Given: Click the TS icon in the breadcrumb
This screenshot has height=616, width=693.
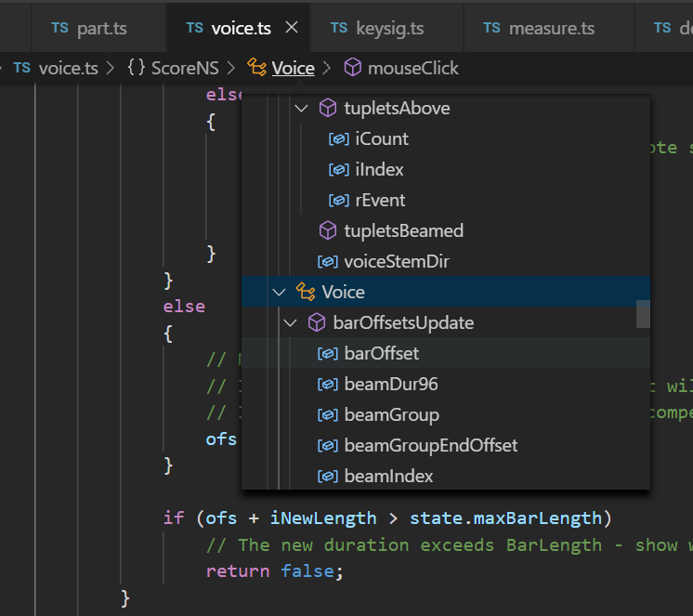Looking at the screenshot, I should [21, 68].
